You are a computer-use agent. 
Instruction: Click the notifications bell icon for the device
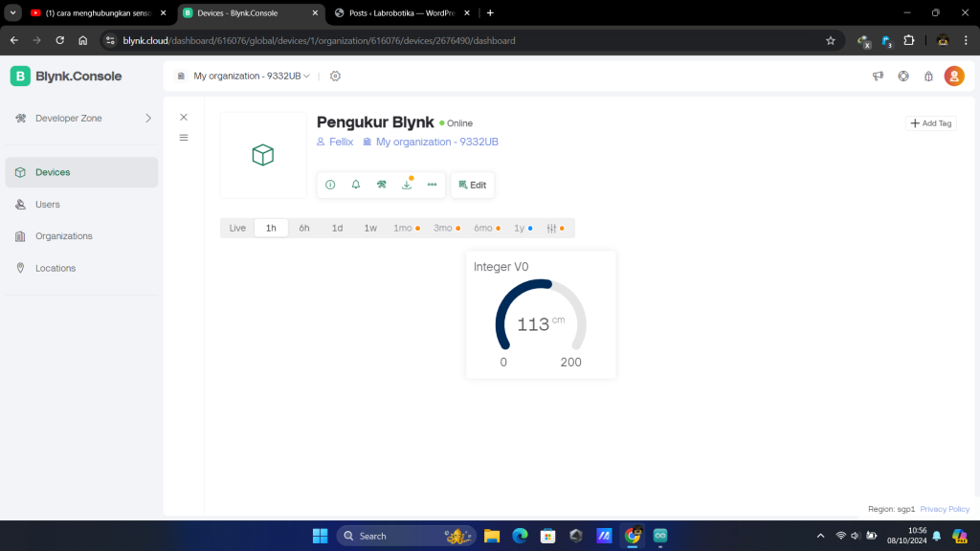pos(356,185)
